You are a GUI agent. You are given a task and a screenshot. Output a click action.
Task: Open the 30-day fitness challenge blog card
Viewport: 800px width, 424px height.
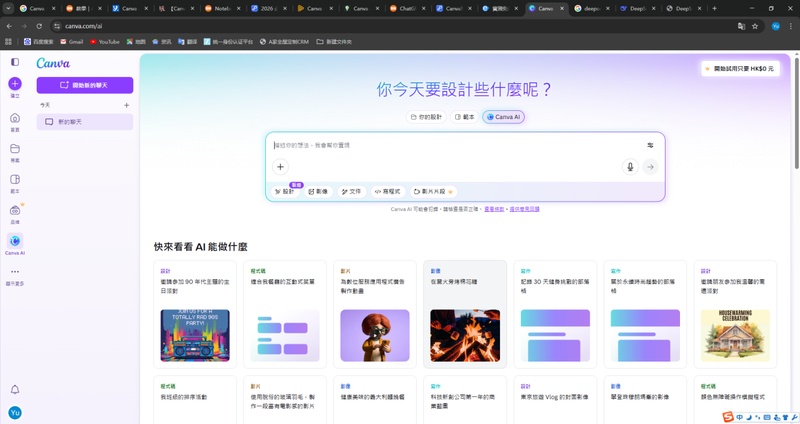(x=555, y=314)
